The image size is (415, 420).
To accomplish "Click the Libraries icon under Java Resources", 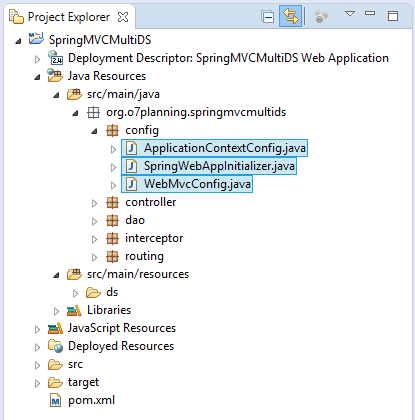I will point(74,310).
